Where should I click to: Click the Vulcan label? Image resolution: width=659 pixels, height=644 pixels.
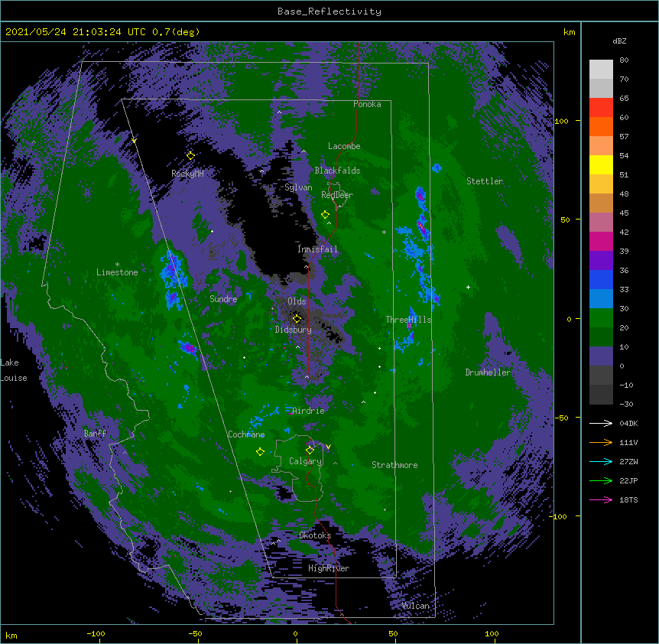point(415,606)
